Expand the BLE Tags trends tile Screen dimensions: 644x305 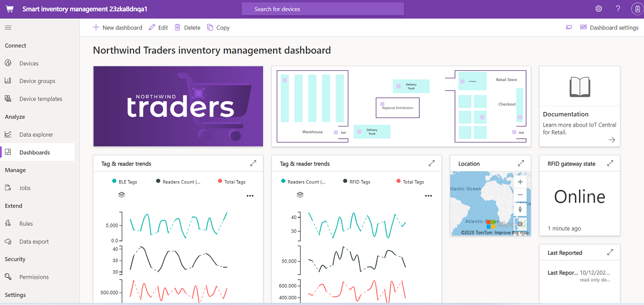253,163
